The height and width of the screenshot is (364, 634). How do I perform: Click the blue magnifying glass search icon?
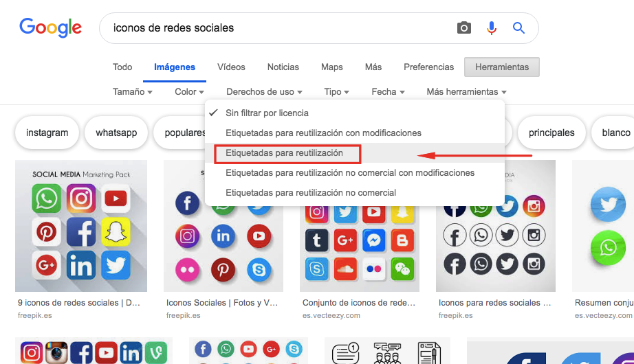point(518,28)
